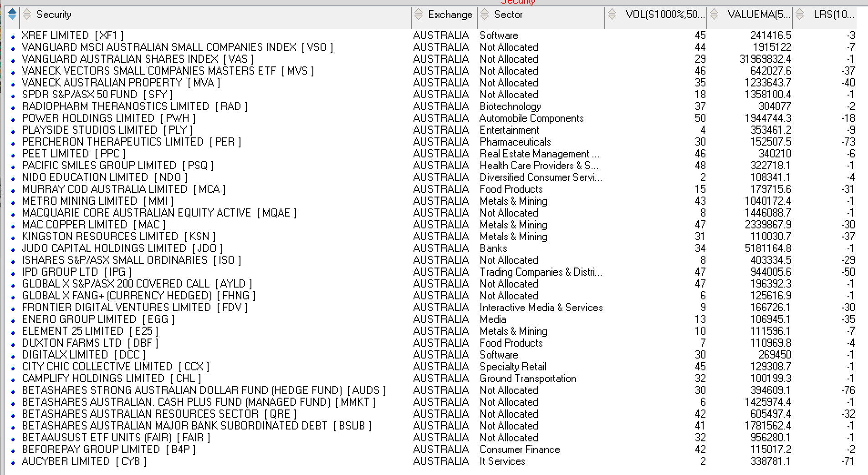Click Ground Transportation sector cell

click(528, 379)
